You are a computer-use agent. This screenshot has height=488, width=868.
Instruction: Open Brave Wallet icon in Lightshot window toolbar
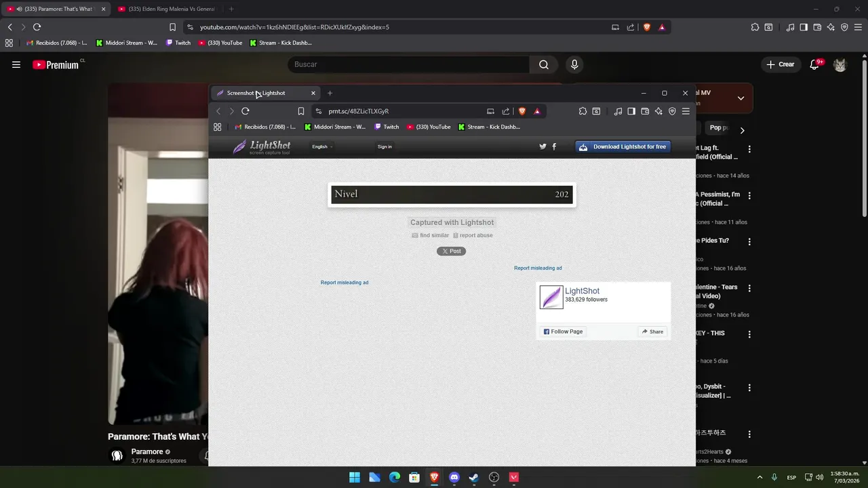pyautogui.click(x=645, y=111)
